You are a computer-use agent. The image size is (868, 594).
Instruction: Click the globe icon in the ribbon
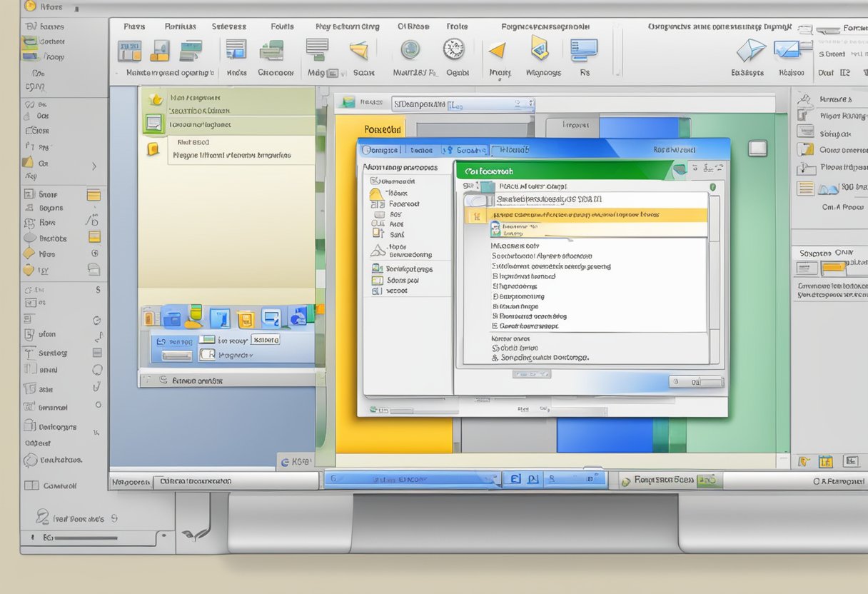click(410, 49)
